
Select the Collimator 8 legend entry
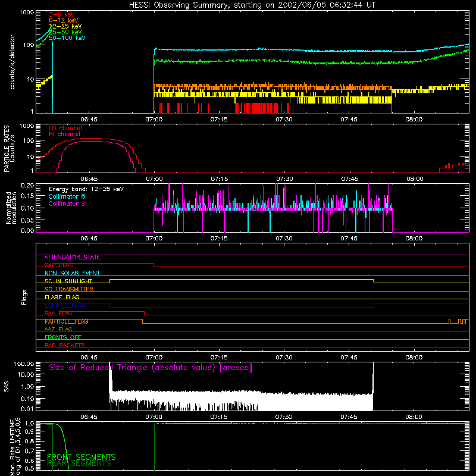(67, 196)
